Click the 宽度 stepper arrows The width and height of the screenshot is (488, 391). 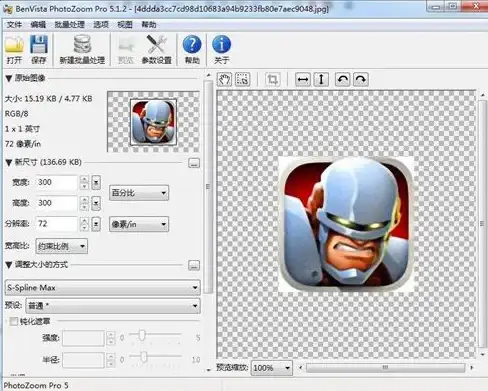[85, 183]
